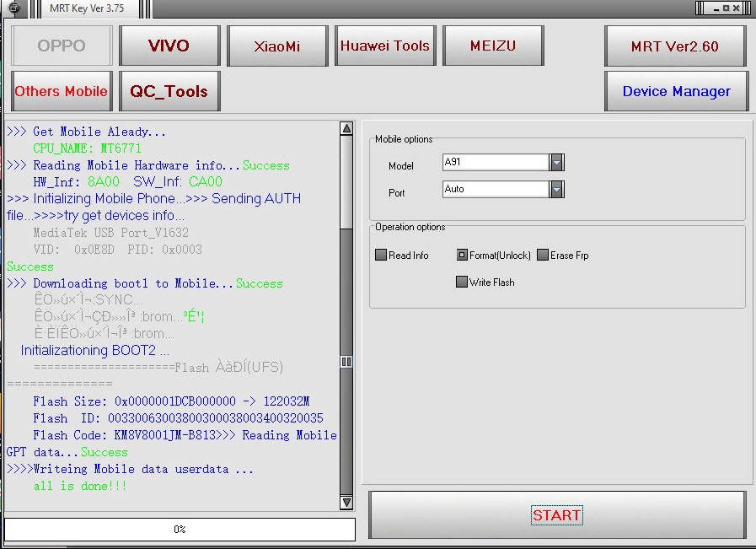Click 'HW_Inf: 8A00' log text

[x=76, y=182]
